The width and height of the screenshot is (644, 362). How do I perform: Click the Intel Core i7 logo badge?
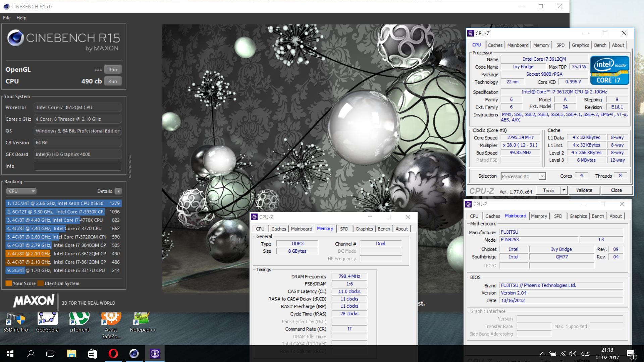pyautogui.click(x=609, y=70)
